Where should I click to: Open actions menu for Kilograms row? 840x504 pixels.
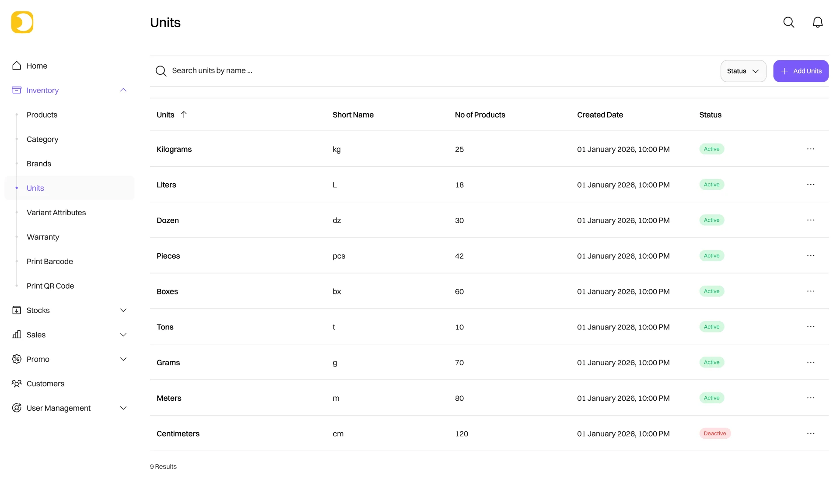(811, 149)
